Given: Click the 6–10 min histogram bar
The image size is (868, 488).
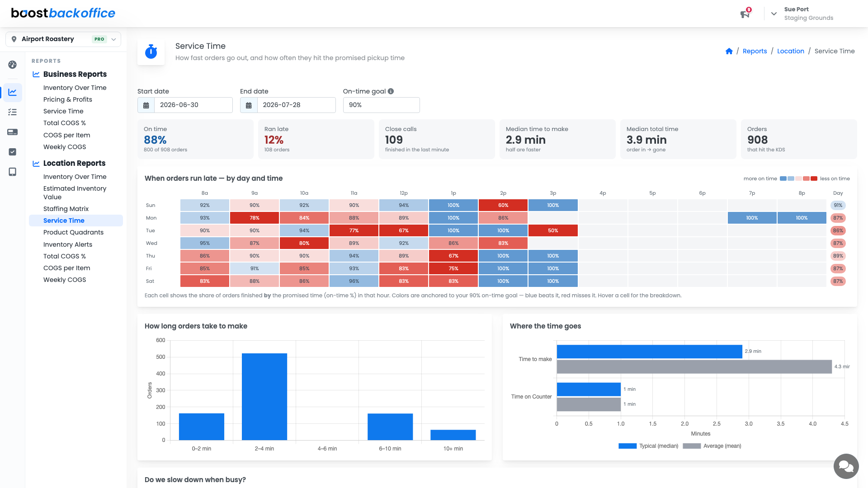Looking at the screenshot, I should coord(390,427).
